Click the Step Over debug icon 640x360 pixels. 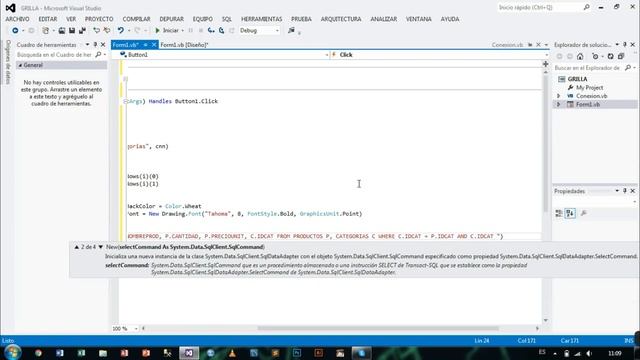tap(222, 31)
